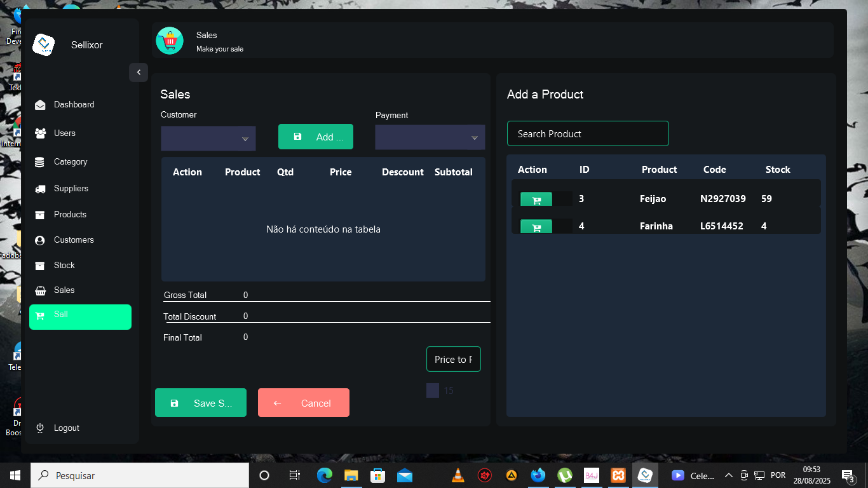
Task: Show hidden system tray icons
Action: click(x=728, y=475)
